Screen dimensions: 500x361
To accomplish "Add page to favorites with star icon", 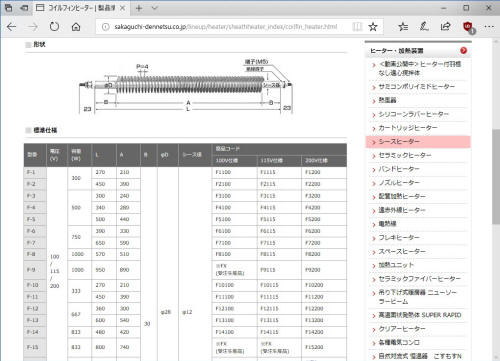I will 373,27.
